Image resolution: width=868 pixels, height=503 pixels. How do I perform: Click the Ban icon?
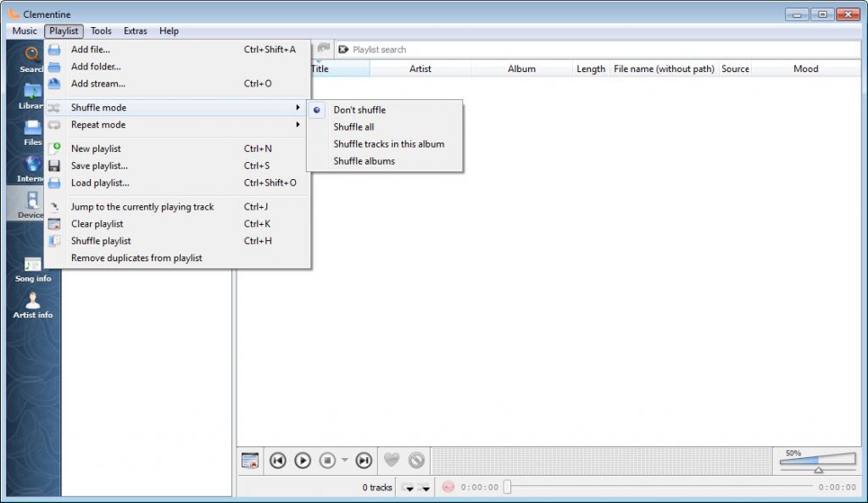tap(416, 460)
